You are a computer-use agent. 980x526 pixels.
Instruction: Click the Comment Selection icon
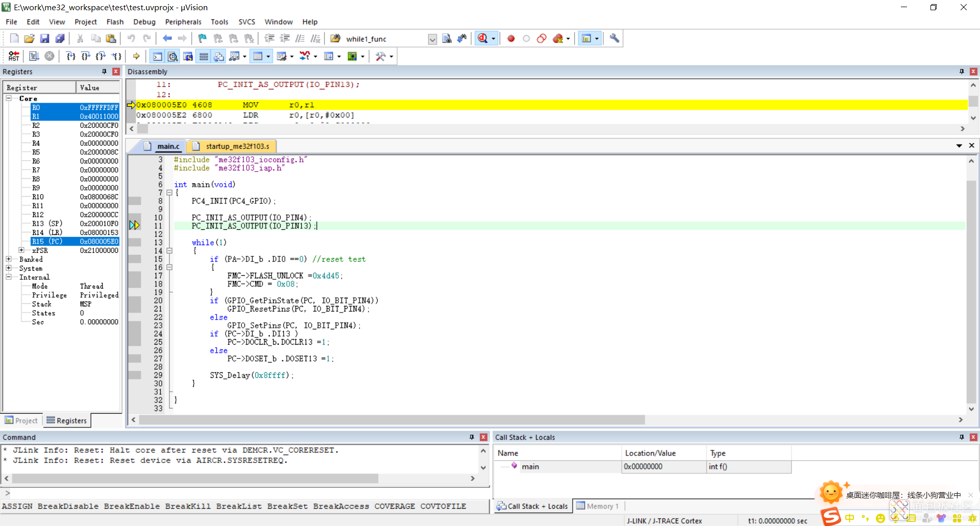pyautogui.click(x=300, y=38)
